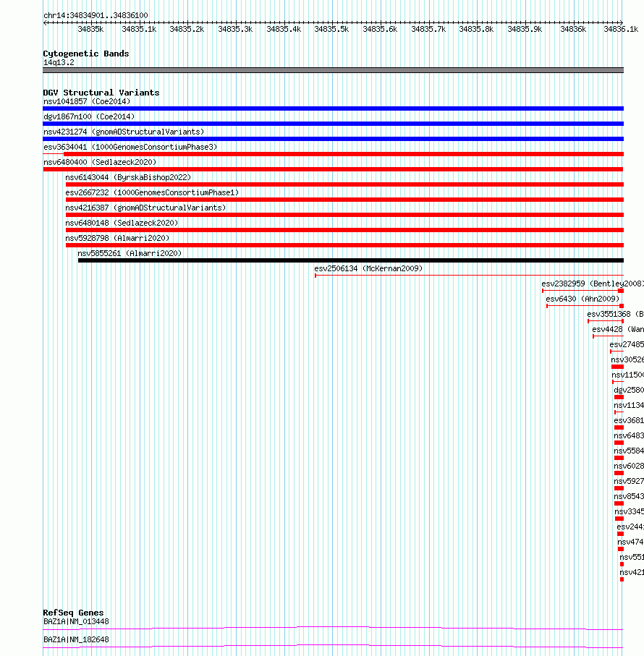Select the nsv6143044 (ByrskaBishop2022) label
The image size is (644, 656).
tap(128, 177)
